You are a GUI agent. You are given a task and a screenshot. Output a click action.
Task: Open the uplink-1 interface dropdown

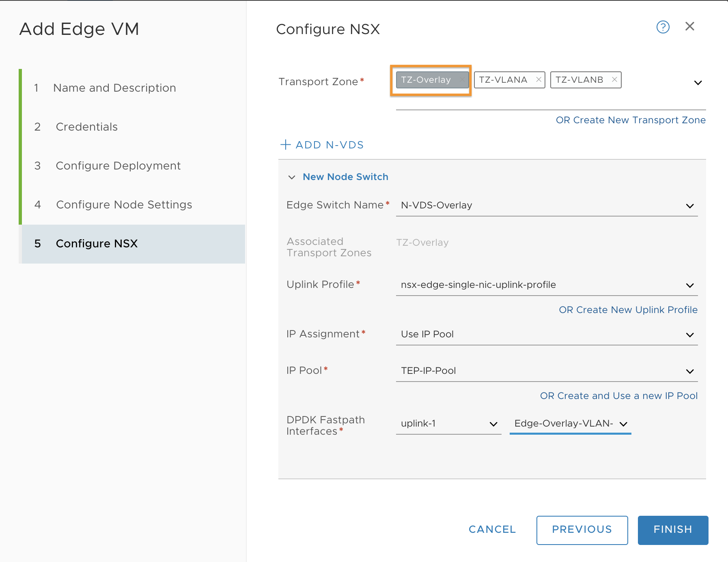point(448,424)
